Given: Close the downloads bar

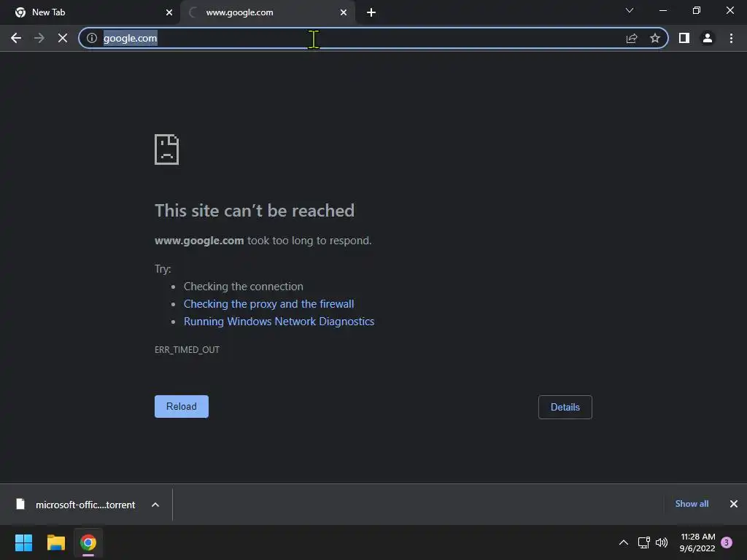Looking at the screenshot, I should coord(734,504).
